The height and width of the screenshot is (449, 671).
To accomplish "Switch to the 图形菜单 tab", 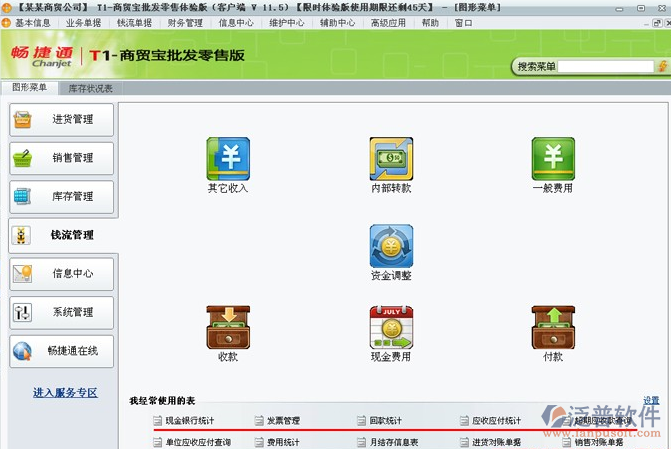I will click(x=30, y=88).
